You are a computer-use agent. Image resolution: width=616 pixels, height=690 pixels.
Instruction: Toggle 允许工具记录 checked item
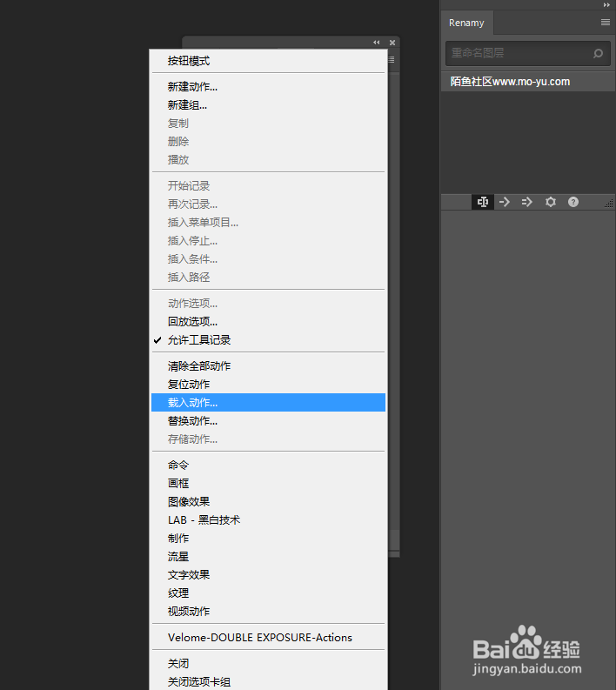tap(268, 339)
